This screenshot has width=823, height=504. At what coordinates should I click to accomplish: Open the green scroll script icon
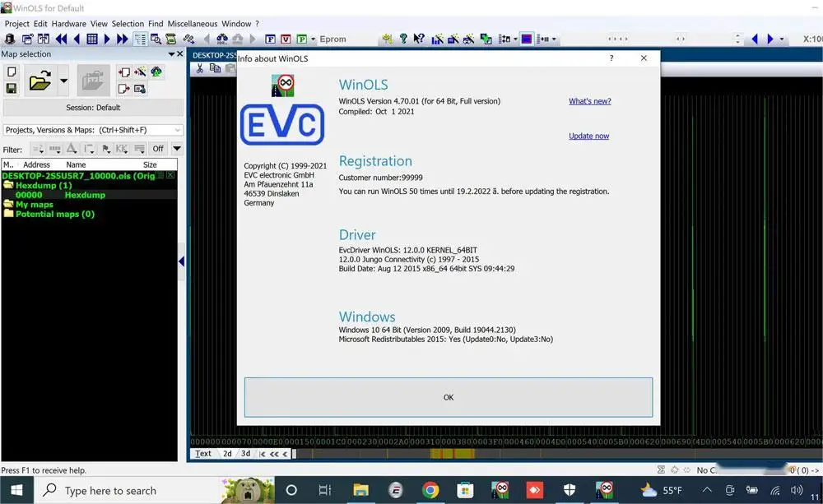tap(171, 39)
